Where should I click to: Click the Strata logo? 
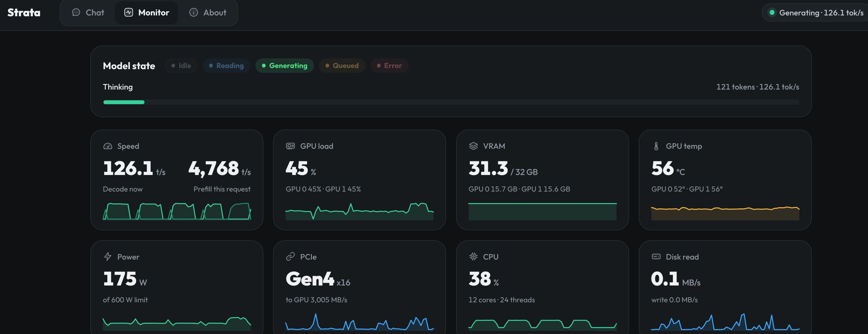pos(24,12)
